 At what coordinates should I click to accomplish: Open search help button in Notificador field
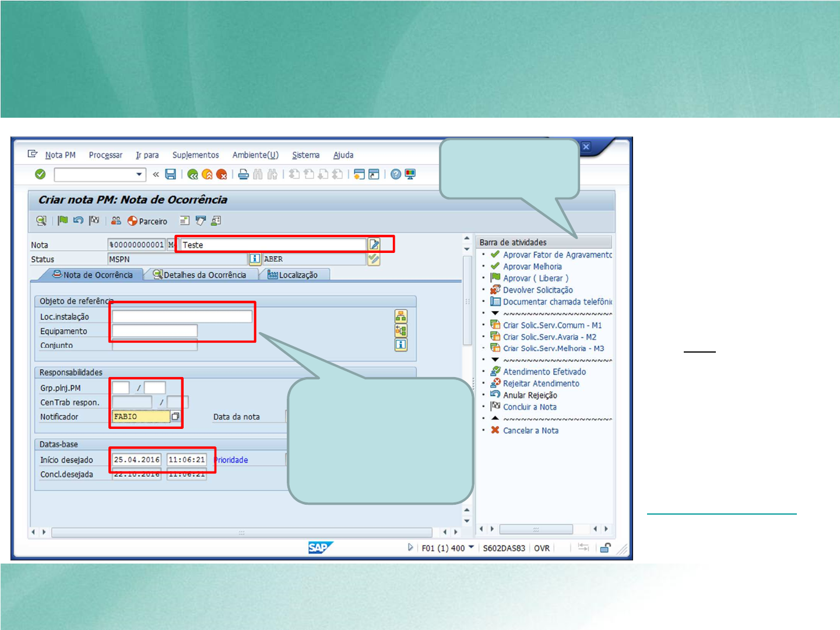pyautogui.click(x=175, y=417)
